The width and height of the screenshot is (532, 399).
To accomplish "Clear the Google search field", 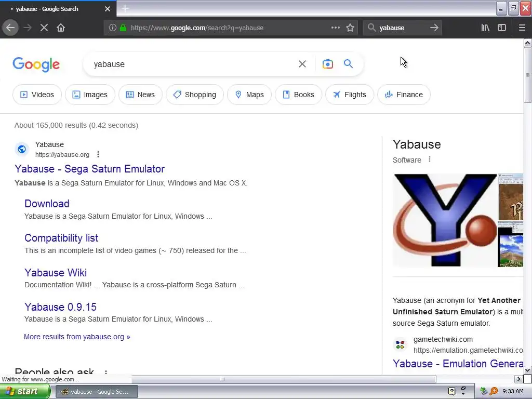I will coord(302,64).
